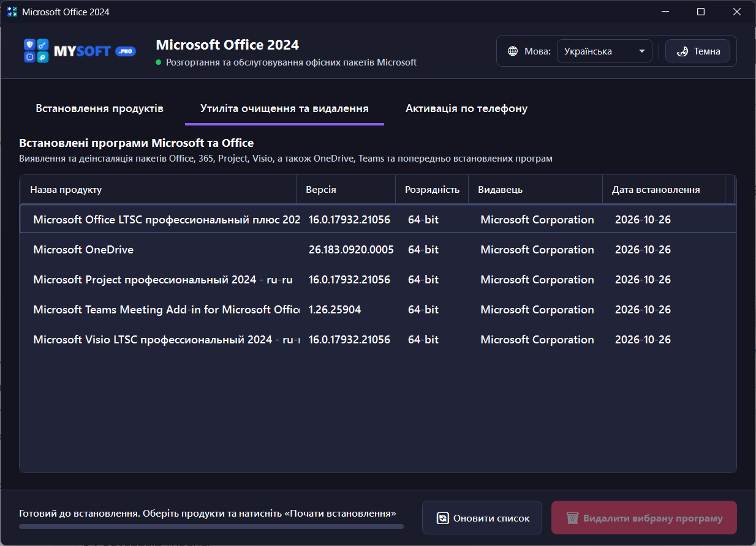The height and width of the screenshot is (546, 756).
Task: Switch to the Встановлення продуктів tab
Action: (100, 108)
